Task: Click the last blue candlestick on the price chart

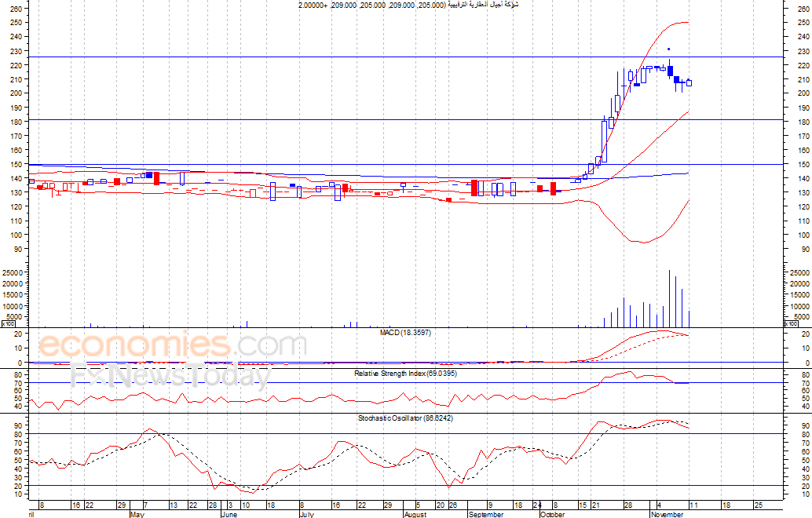Action: [x=689, y=82]
